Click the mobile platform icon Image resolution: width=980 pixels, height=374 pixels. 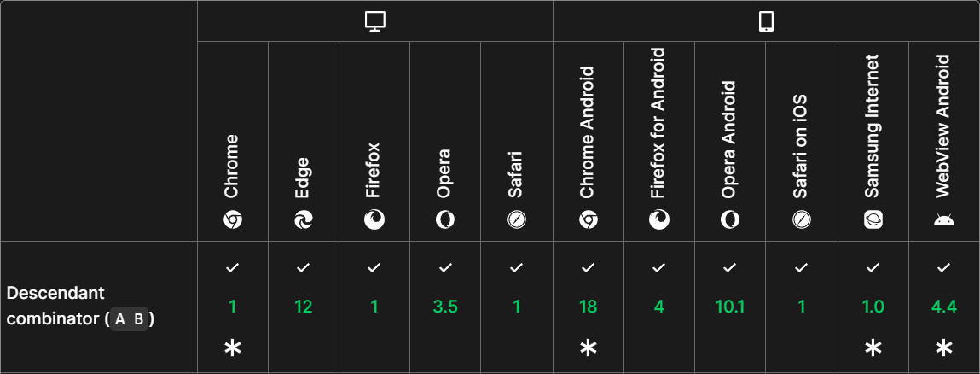pos(765,22)
